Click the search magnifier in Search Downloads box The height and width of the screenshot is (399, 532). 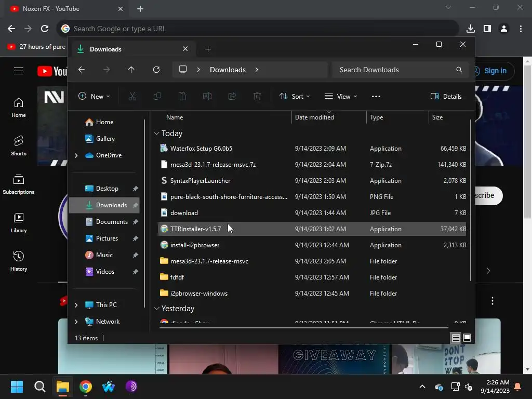[459, 70]
